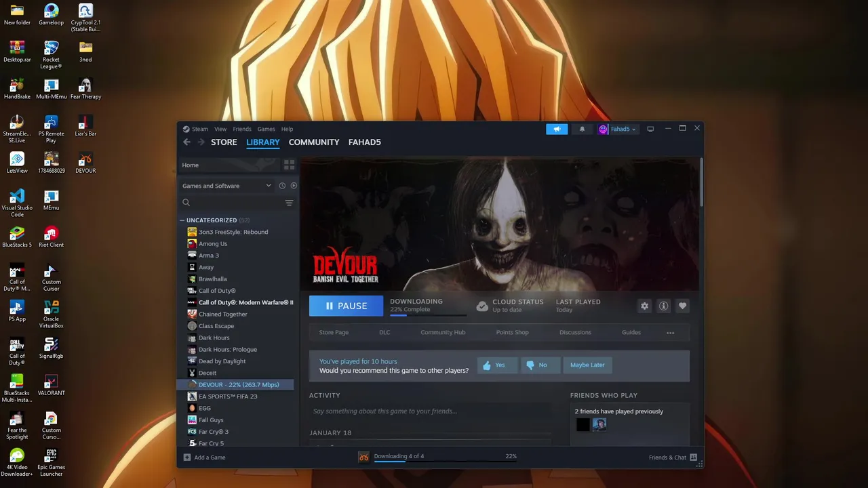Switch to the COMMUNITY tab
The image size is (868, 488).
[314, 142]
